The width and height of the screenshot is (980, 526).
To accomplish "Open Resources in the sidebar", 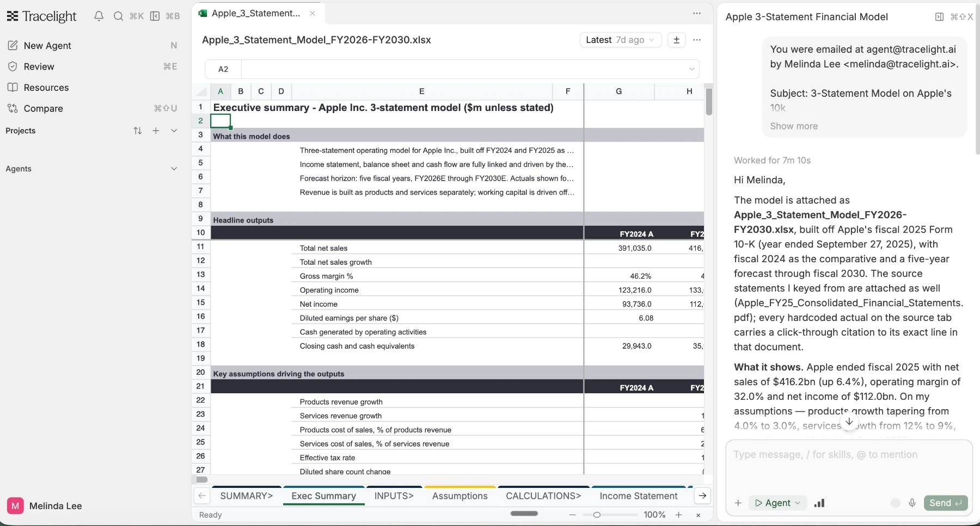I will tap(46, 88).
